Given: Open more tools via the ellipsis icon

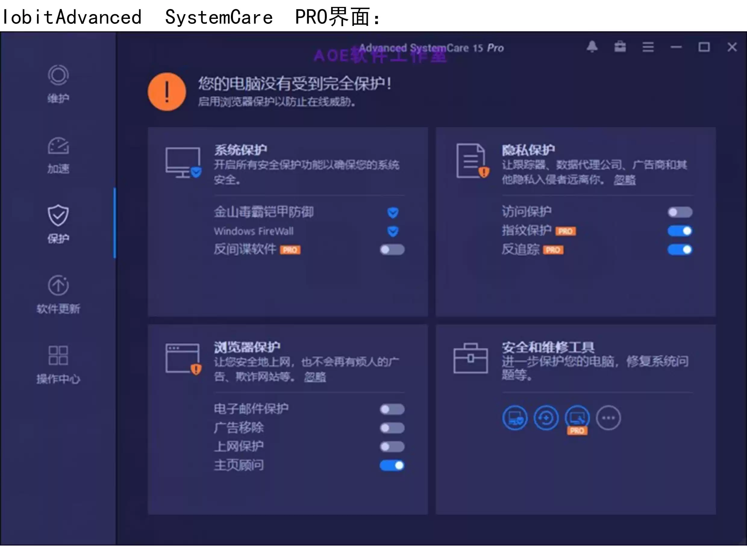Looking at the screenshot, I should click(609, 418).
